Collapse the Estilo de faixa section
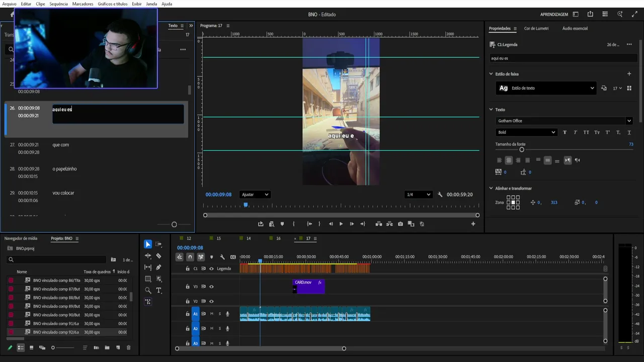 click(491, 74)
